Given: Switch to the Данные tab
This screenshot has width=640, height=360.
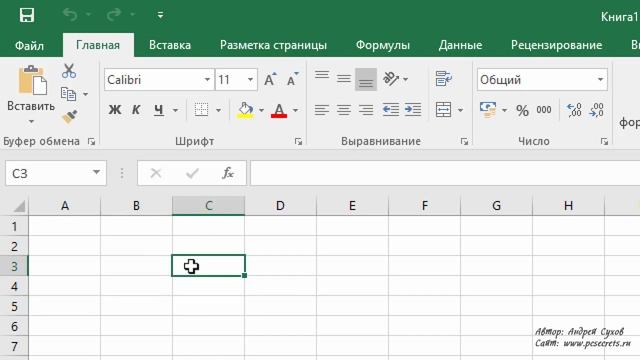Looking at the screenshot, I should (460, 45).
